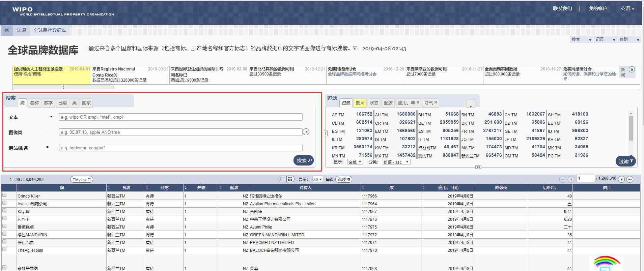This screenshot has height=271, width=644.
Task: Jump to last results page icon
Action: click(629, 179)
